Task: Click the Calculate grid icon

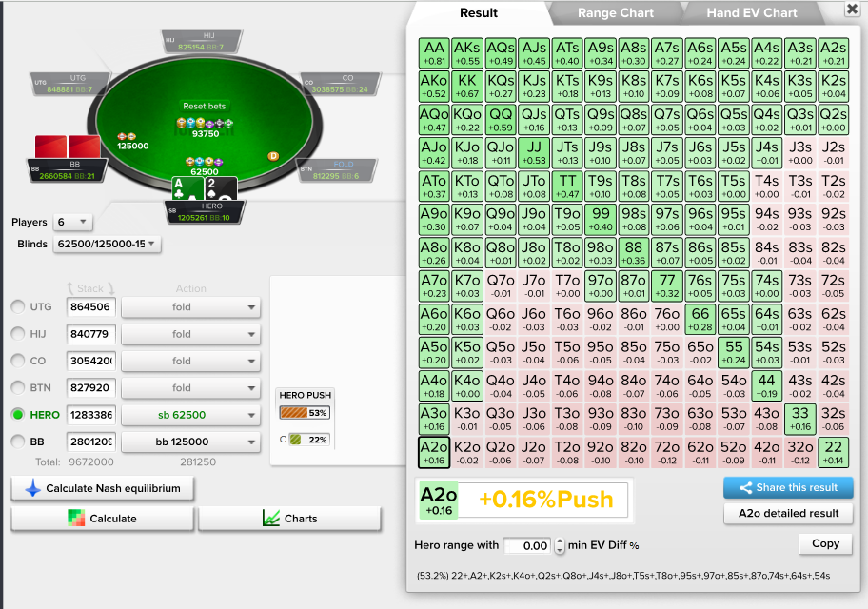Action: (x=76, y=519)
